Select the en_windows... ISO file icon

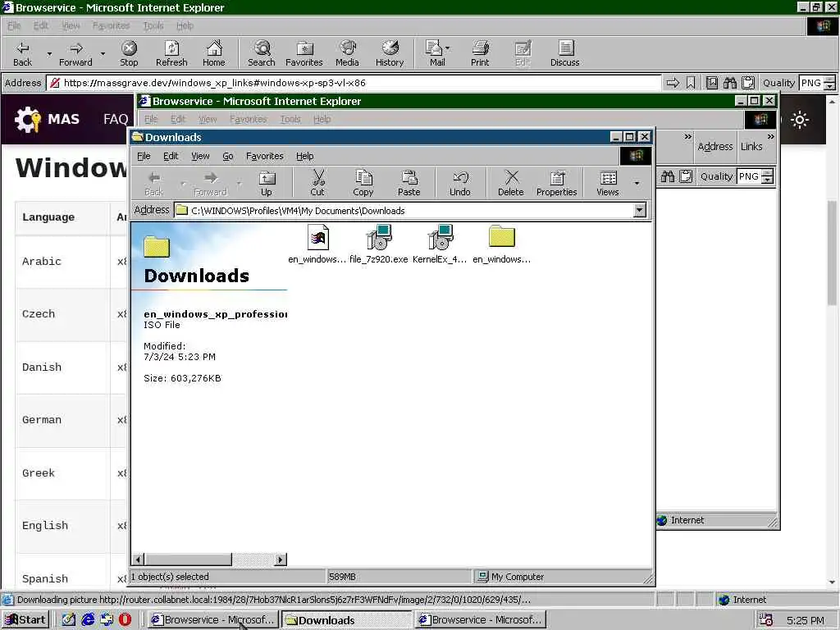pyautogui.click(x=317, y=244)
